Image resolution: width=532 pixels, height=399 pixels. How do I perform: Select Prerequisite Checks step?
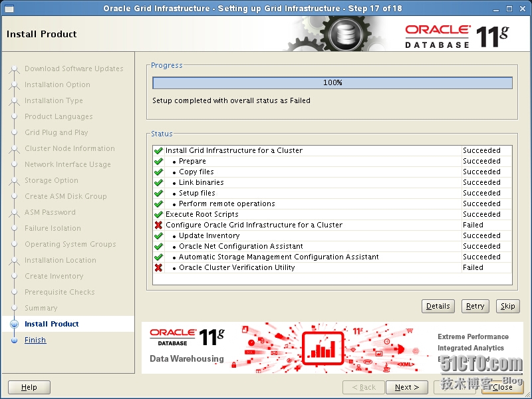(60, 292)
